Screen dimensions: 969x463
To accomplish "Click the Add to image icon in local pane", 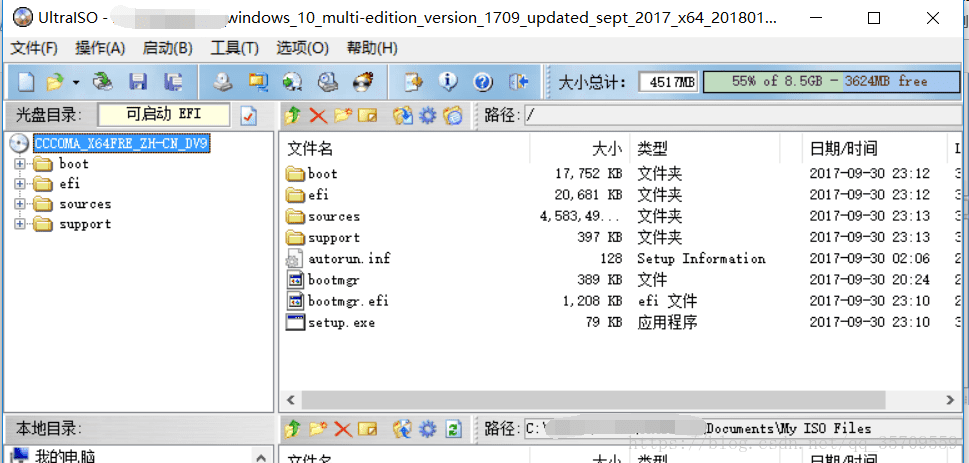I will click(403, 428).
